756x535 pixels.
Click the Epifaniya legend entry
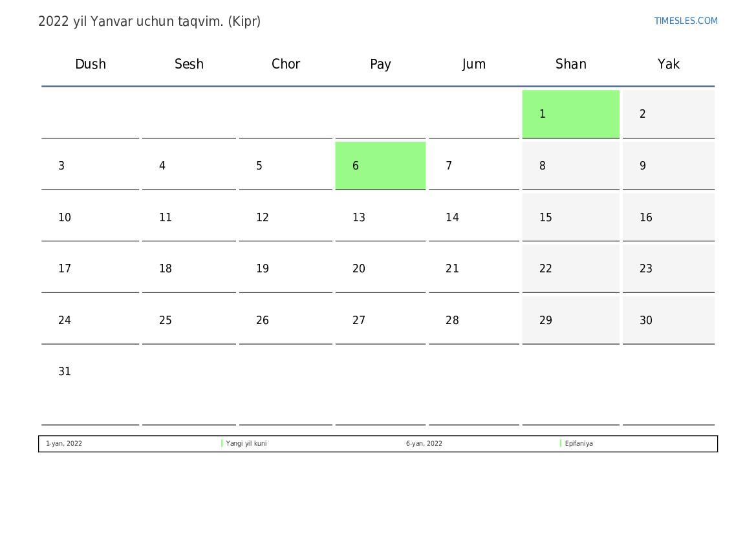pyautogui.click(x=578, y=444)
